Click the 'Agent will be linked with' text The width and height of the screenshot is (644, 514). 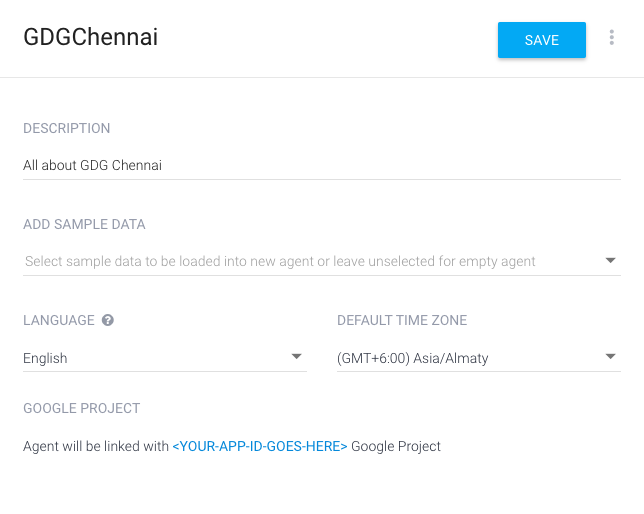pos(96,446)
